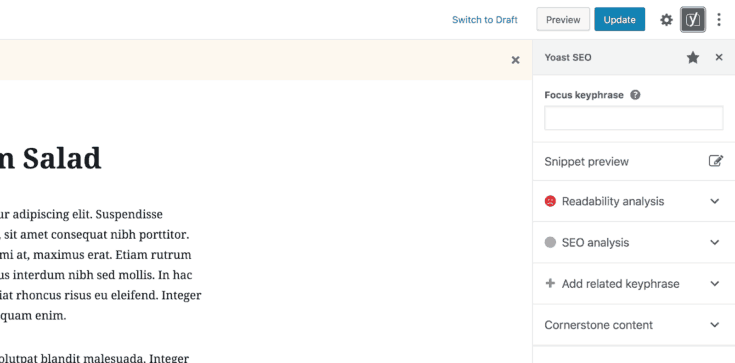Click the grey SEO analysis indicator

click(x=550, y=242)
